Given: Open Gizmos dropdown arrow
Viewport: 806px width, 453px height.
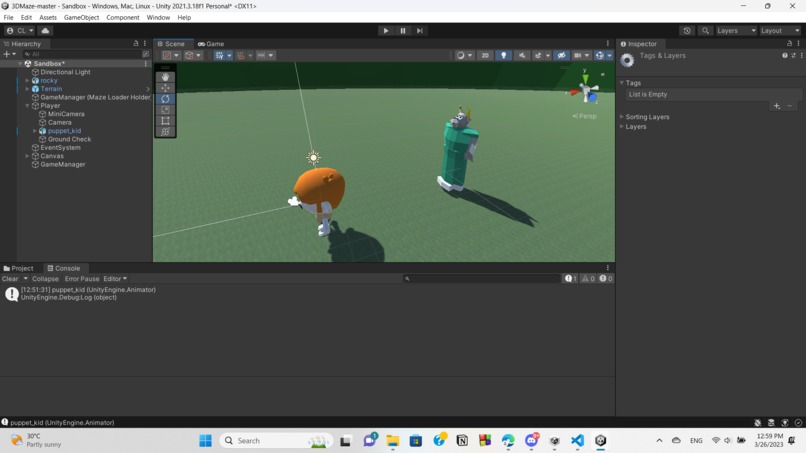Looking at the screenshot, I should tap(610, 56).
